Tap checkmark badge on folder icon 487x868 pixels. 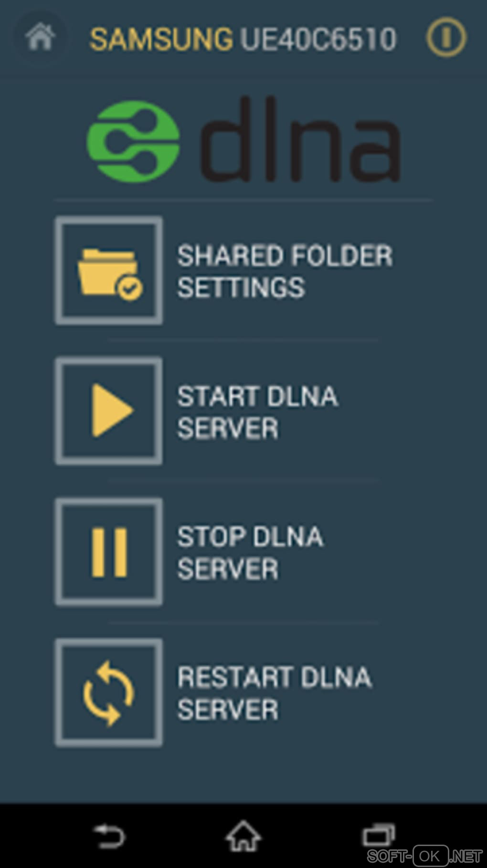130,288
